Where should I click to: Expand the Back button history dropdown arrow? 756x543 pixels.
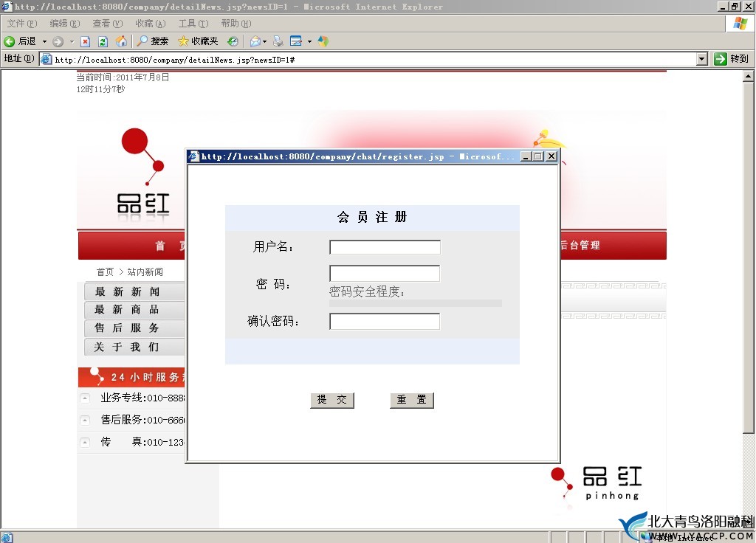point(44,41)
